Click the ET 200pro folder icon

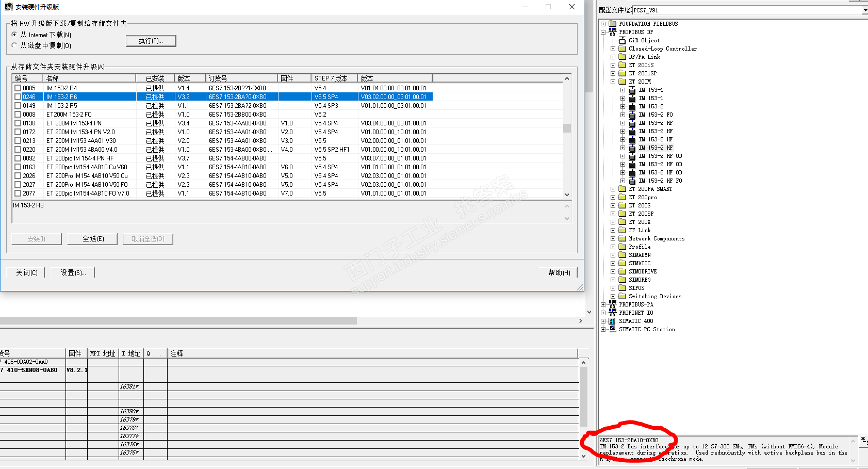[x=622, y=197]
